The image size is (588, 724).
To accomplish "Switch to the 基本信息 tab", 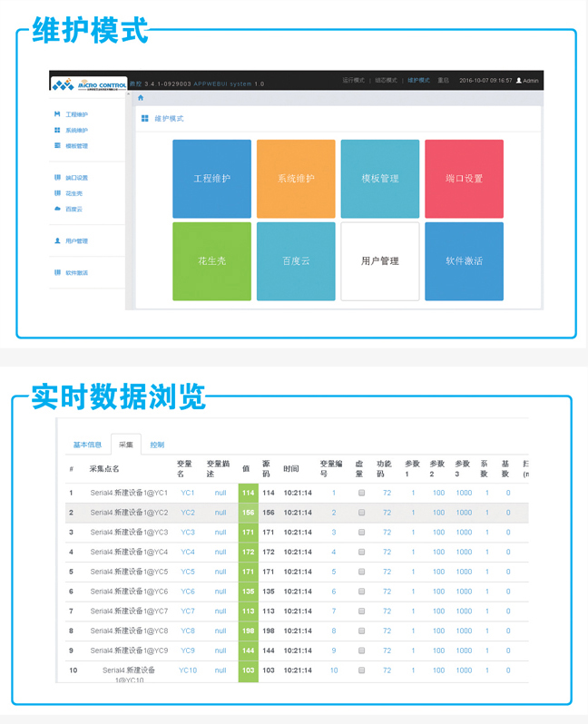I will 87,445.
